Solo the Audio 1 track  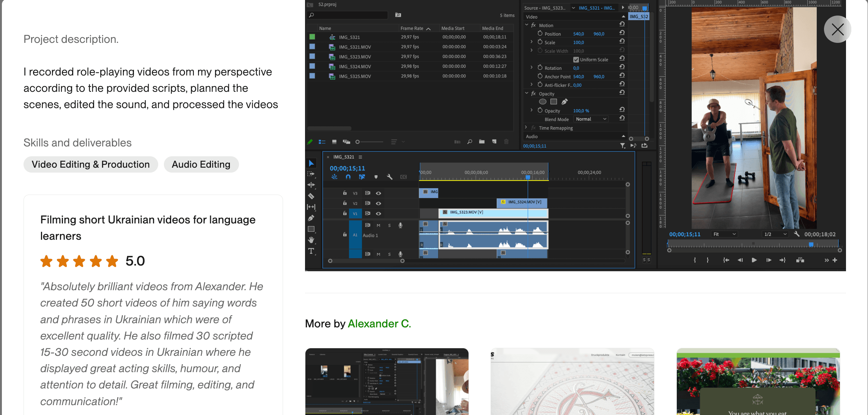pos(389,225)
